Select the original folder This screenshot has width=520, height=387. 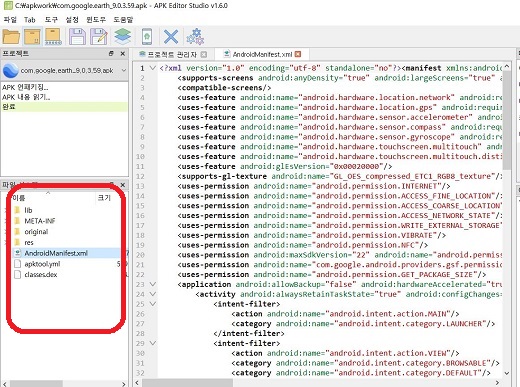[x=36, y=231]
